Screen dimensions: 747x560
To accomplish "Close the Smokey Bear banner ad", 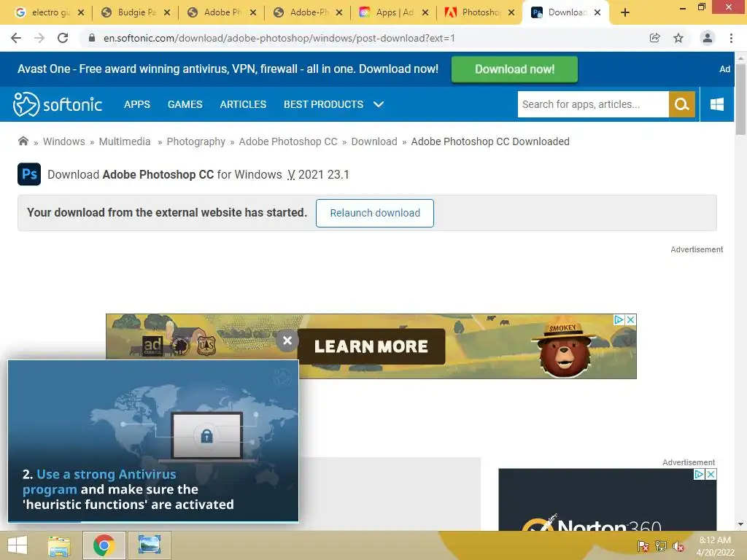I will click(631, 319).
